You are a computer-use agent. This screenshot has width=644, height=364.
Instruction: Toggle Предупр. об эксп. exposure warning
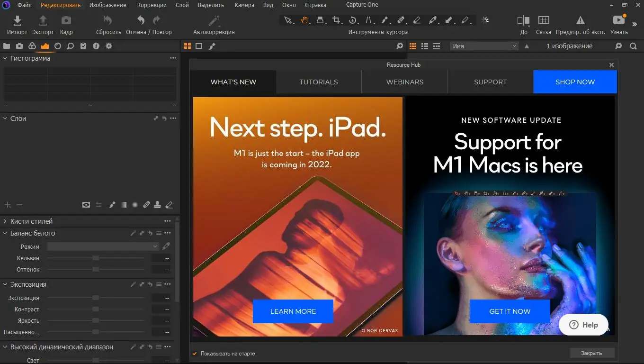[580, 20]
